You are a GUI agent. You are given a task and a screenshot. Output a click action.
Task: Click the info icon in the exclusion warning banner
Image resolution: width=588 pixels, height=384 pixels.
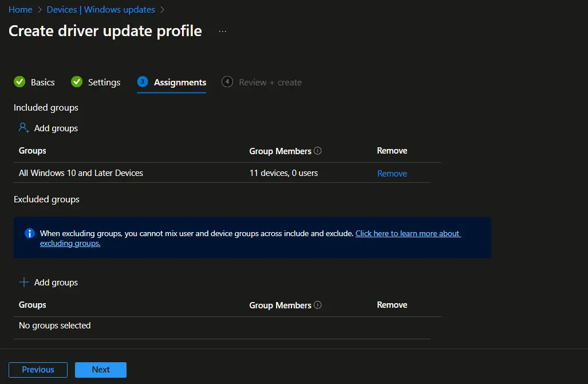(29, 233)
